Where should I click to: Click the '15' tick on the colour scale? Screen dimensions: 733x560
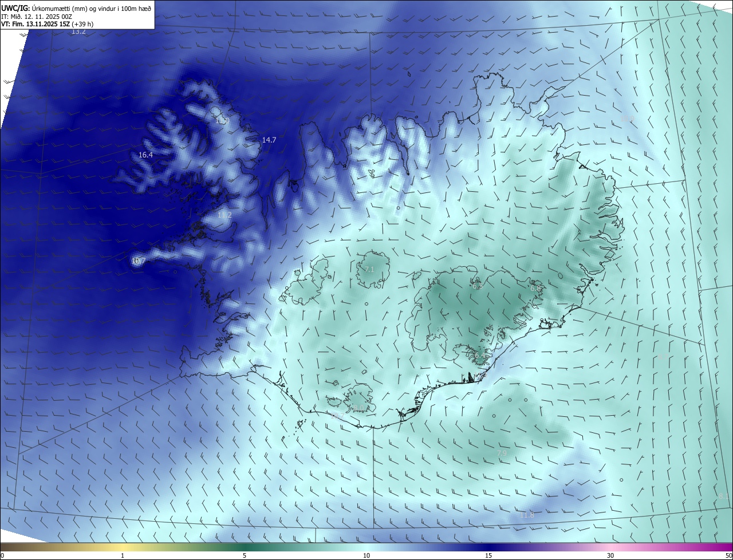(488, 555)
